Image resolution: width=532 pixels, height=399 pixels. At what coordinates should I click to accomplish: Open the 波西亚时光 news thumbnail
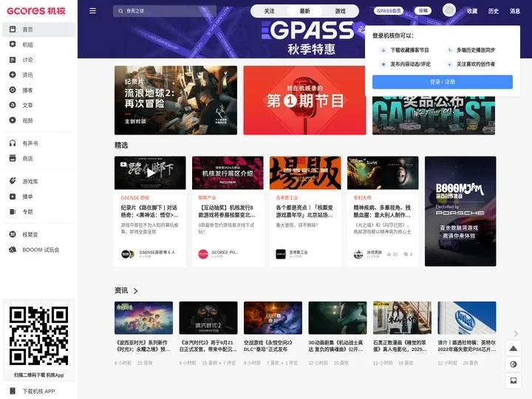point(143,318)
